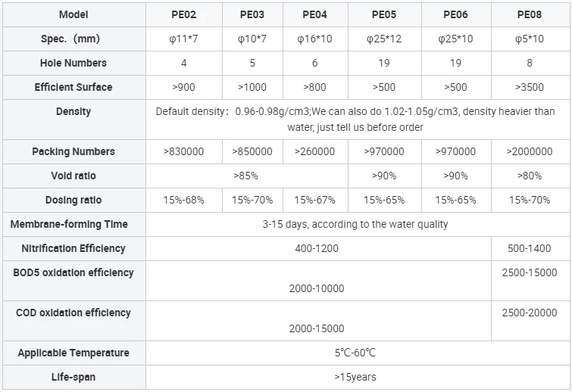Click the Void ratio >85% cell

pos(247,176)
